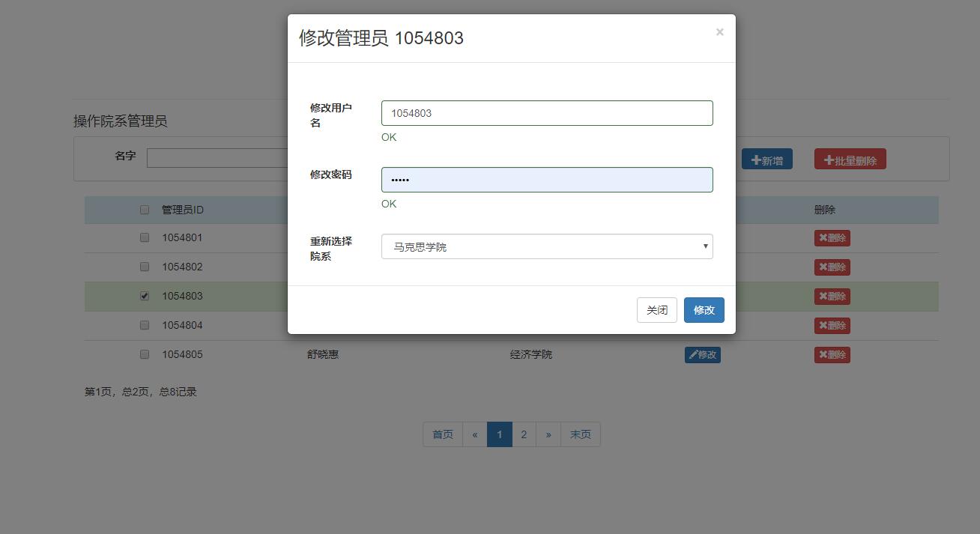Click the previous page « chevron
Image resolution: width=980 pixels, height=534 pixels.
[x=474, y=434]
